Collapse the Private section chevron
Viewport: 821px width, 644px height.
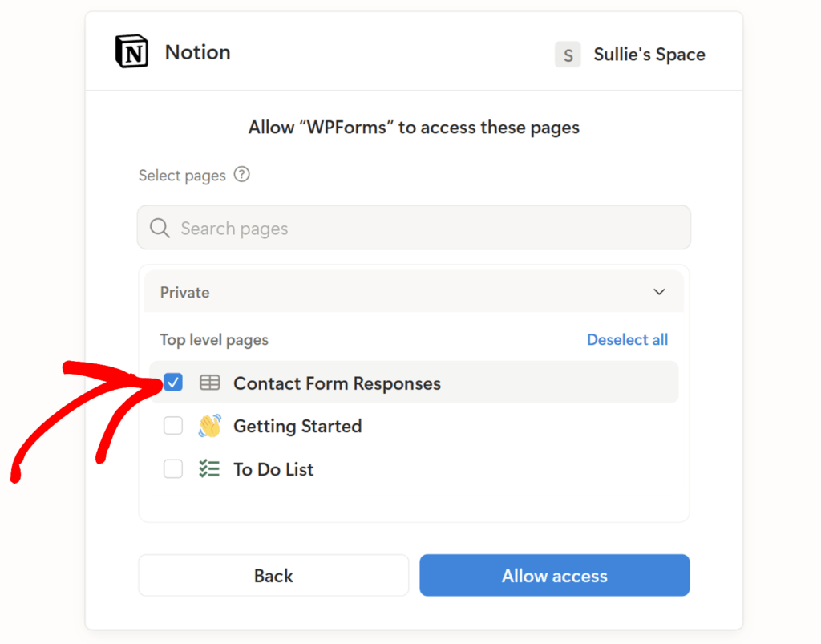[x=659, y=292]
